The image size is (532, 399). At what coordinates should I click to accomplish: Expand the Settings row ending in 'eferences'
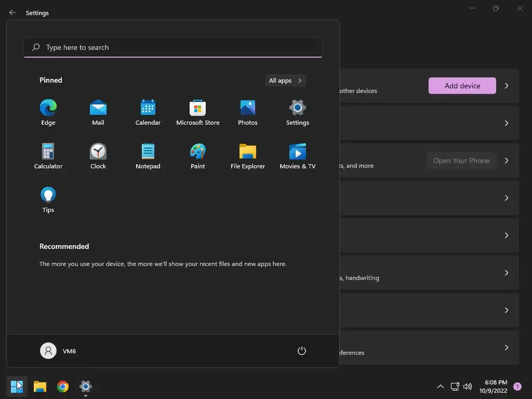tap(506, 348)
